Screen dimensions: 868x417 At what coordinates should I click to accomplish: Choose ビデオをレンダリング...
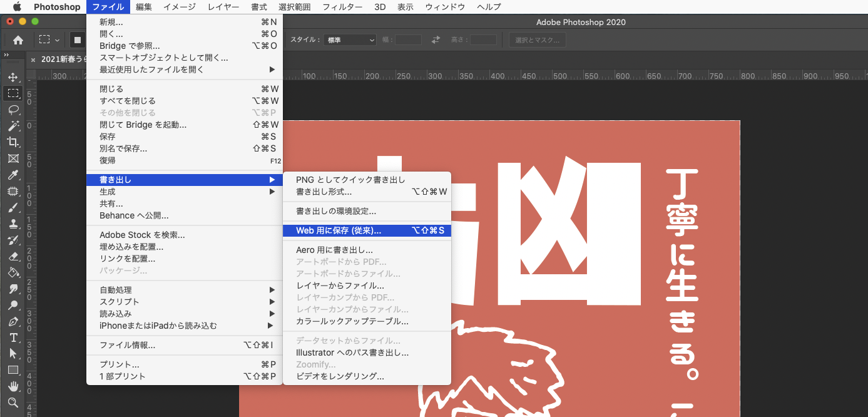[367, 376]
